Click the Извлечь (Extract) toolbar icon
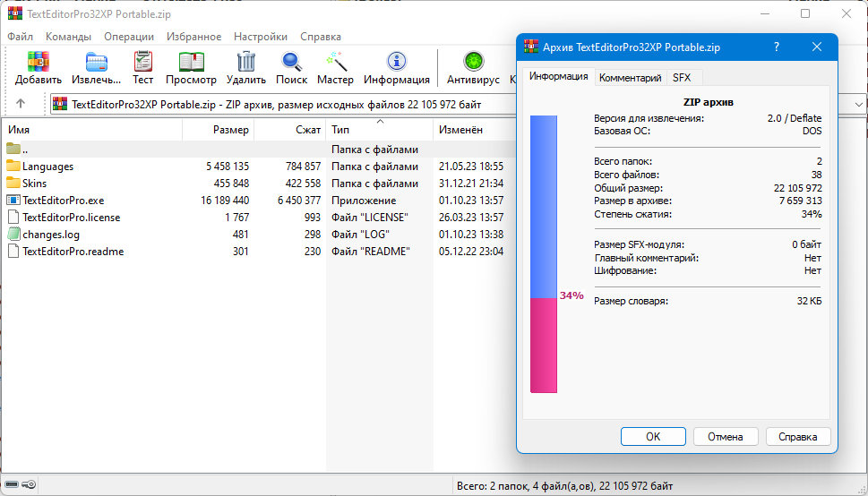This screenshot has width=868, height=496. [x=97, y=62]
